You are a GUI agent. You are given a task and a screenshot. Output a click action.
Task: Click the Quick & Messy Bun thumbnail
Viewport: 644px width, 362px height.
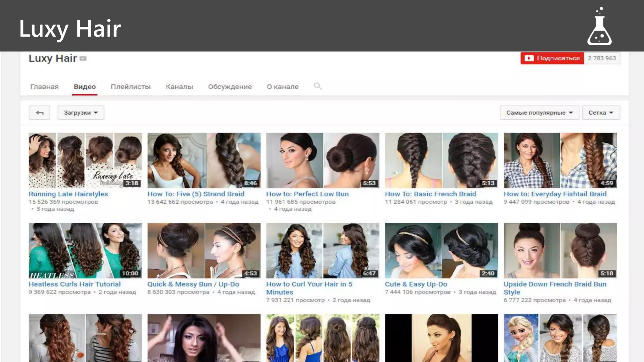click(204, 250)
